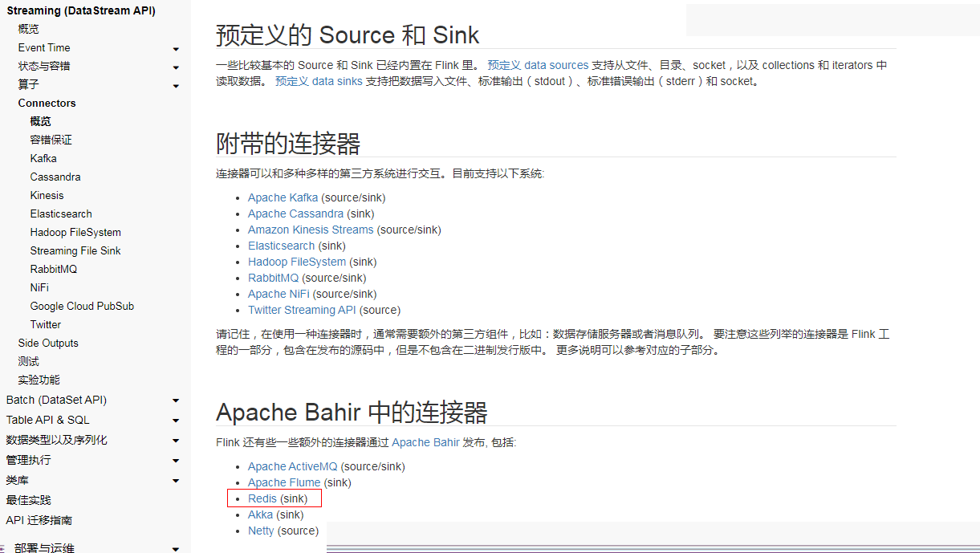Open the Akka sink connector link
Viewport: 980px width, 553px height.
(x=260, y=514)
